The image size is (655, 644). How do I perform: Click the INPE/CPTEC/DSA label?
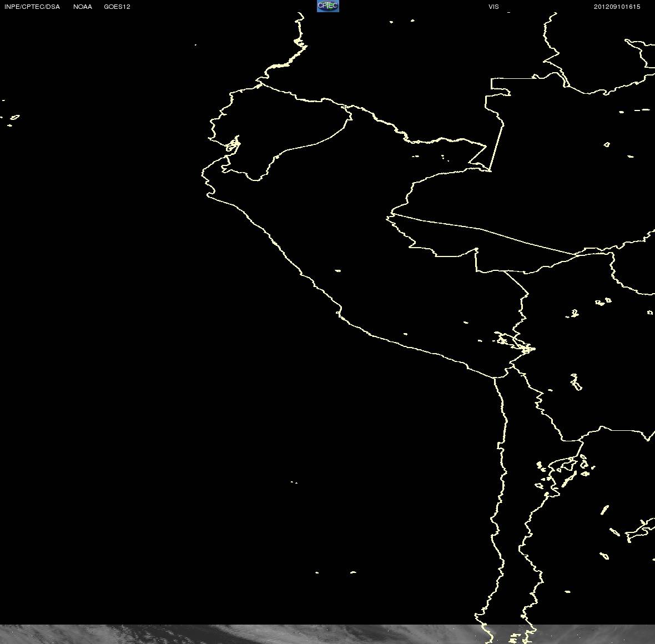point(32,7)
